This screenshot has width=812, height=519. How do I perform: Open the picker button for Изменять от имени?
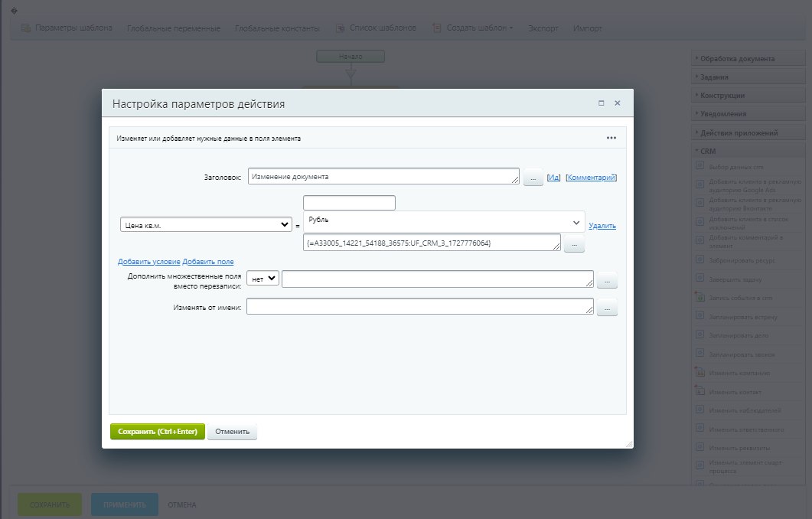click(x=606, y=308)
